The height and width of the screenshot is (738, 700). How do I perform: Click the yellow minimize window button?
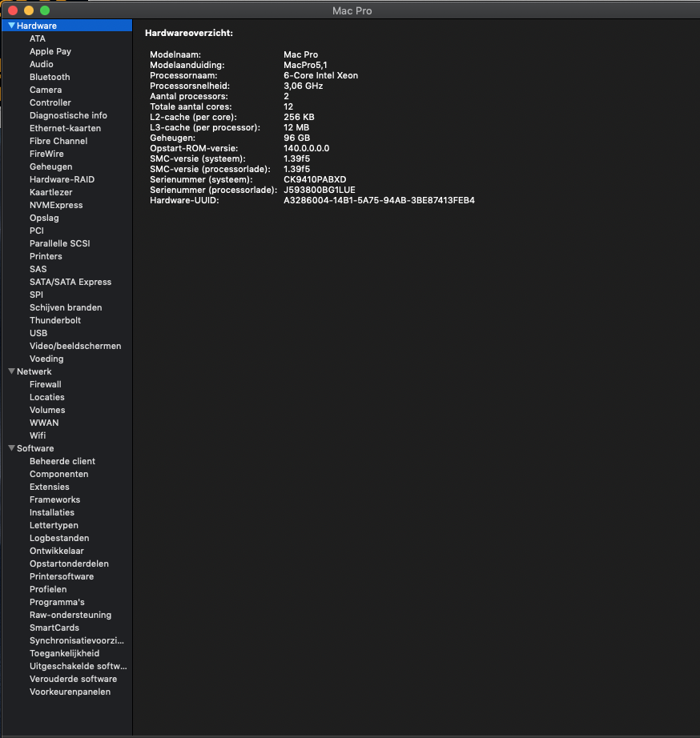tap(29, 10)
